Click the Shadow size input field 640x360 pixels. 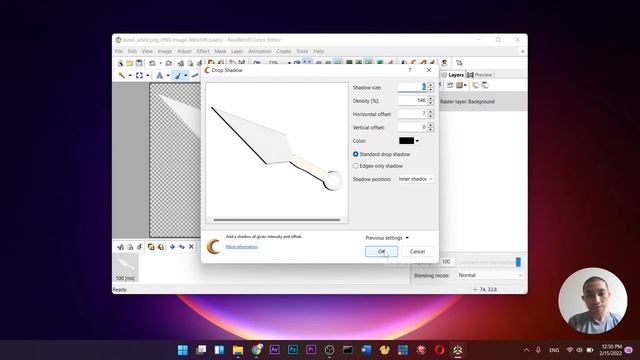(412, 87)
